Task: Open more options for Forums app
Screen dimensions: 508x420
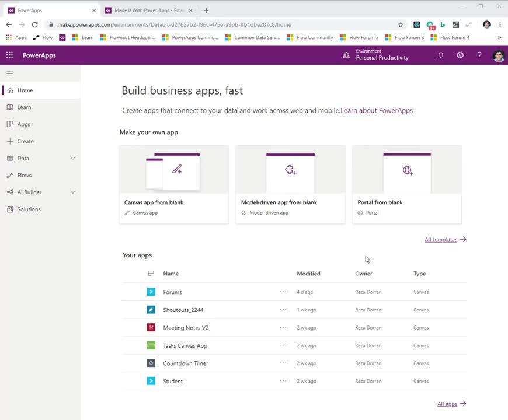Action: (x=283, y=292)
